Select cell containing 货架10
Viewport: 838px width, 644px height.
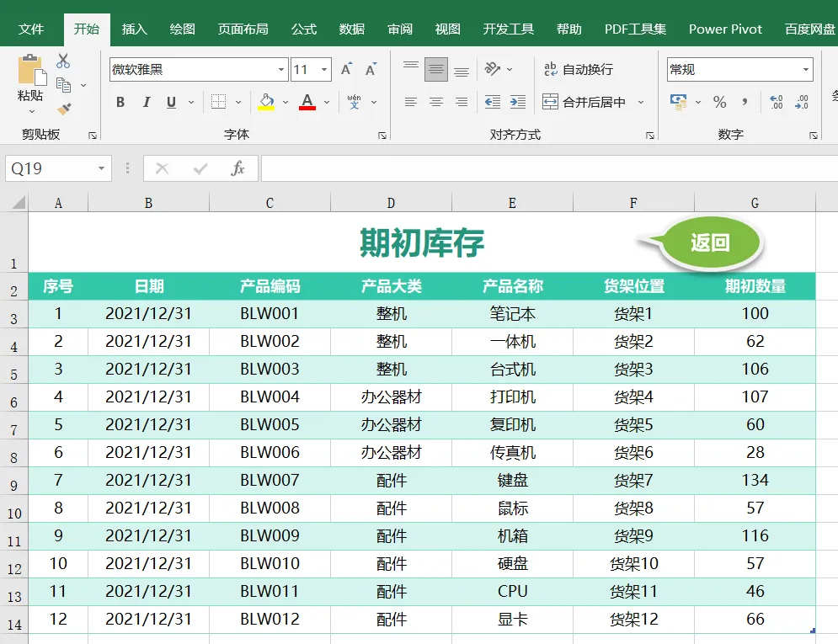tap(634, 563)
